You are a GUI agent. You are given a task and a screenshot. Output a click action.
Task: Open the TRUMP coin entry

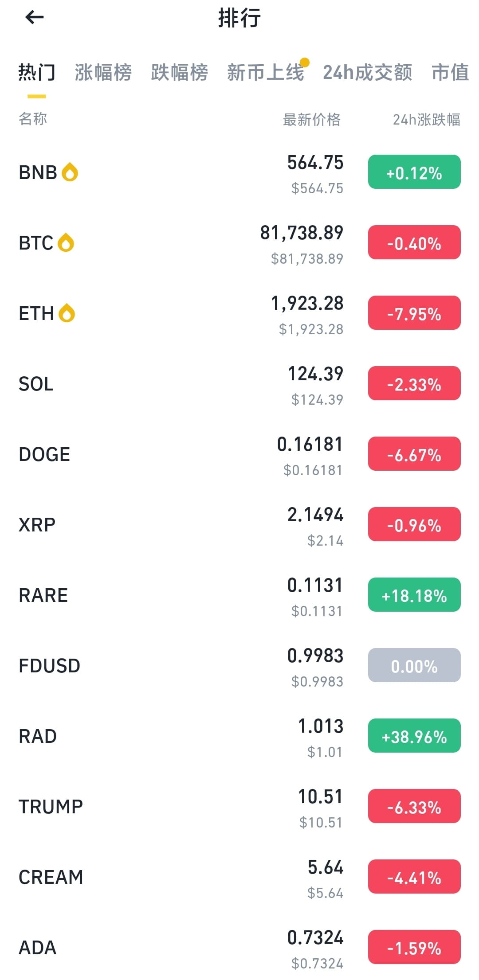click(239, 807)
